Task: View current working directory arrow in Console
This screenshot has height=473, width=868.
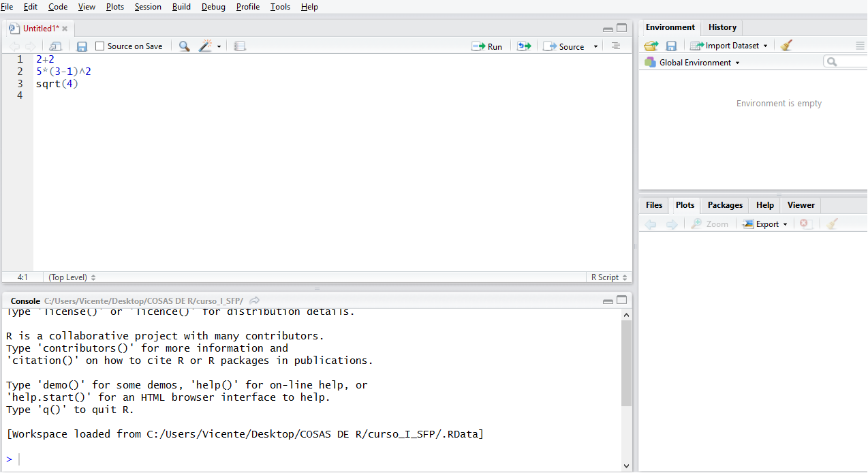Action: coord(255,301)
